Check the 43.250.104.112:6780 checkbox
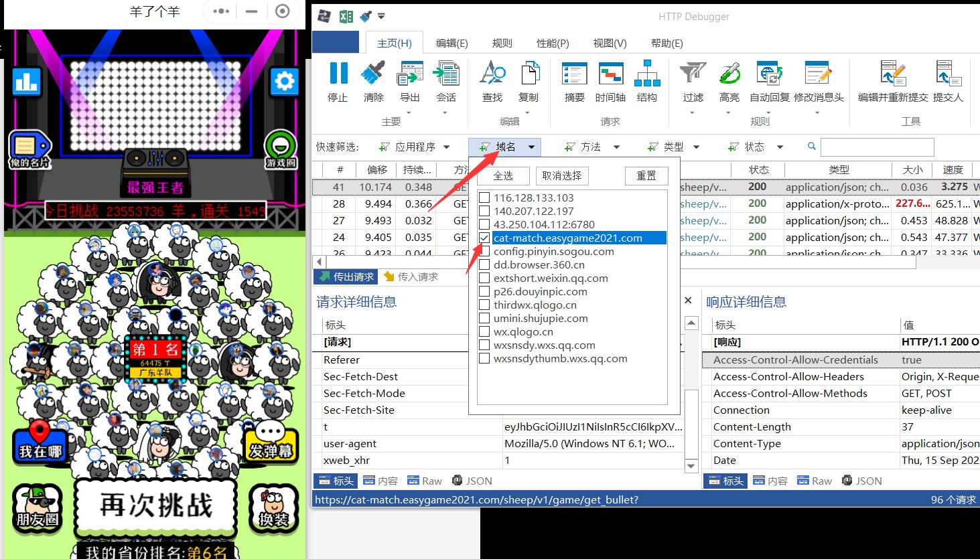Viewport: 980px width, 559px height. [485, 224]
